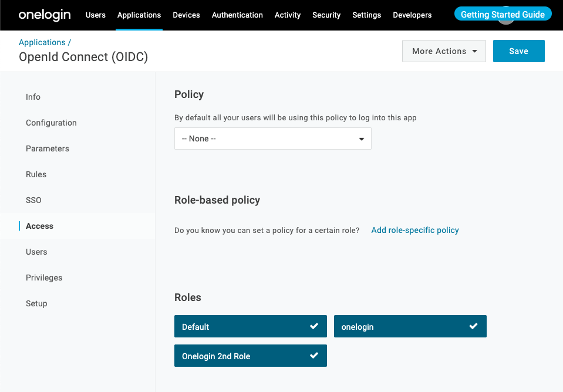Switch to the Configuration tab

(51, 123)
